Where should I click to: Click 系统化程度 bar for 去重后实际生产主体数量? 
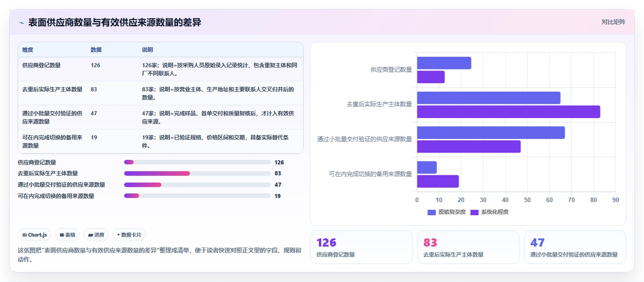click(509, 112)
